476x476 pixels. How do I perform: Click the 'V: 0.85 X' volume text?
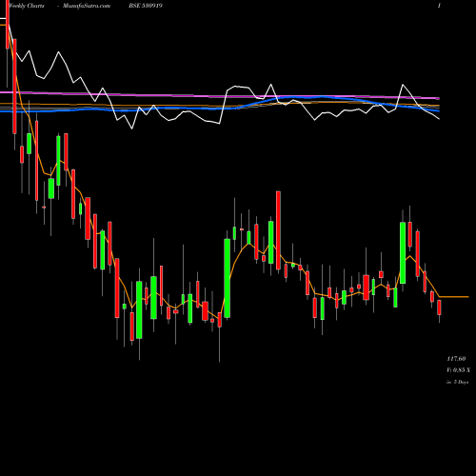point(458,370)
